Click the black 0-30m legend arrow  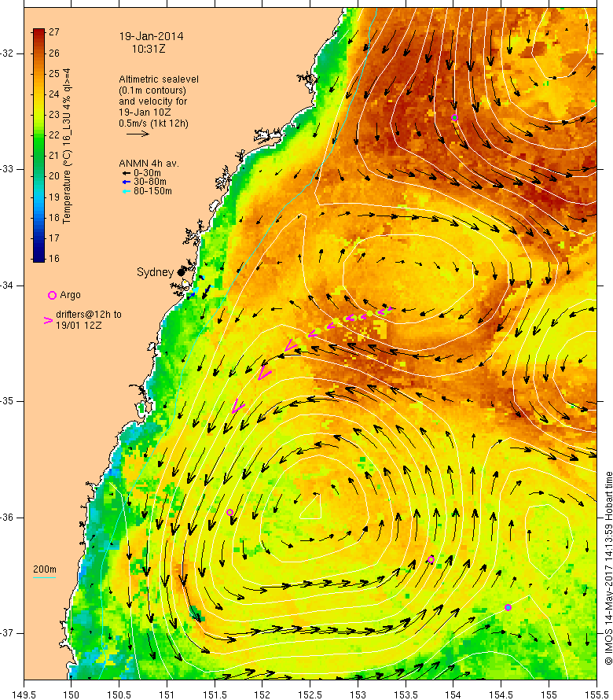click(x=127, y=173)
